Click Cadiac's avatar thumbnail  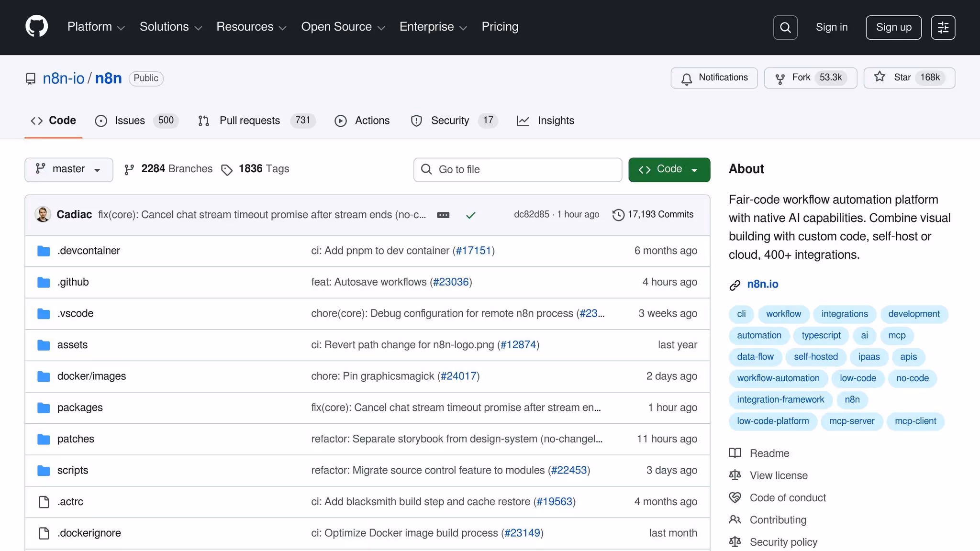43,214
